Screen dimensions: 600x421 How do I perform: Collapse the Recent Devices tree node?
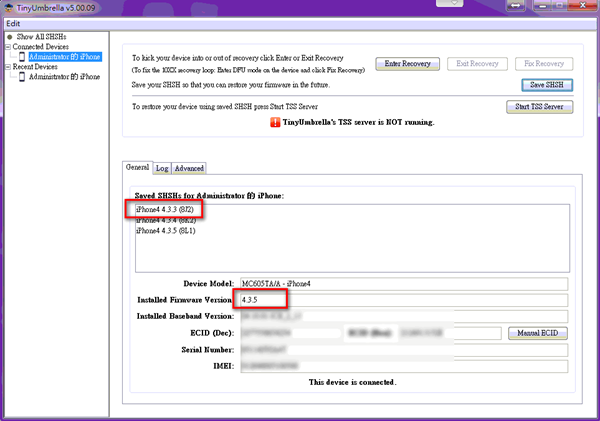coord(8,66)
